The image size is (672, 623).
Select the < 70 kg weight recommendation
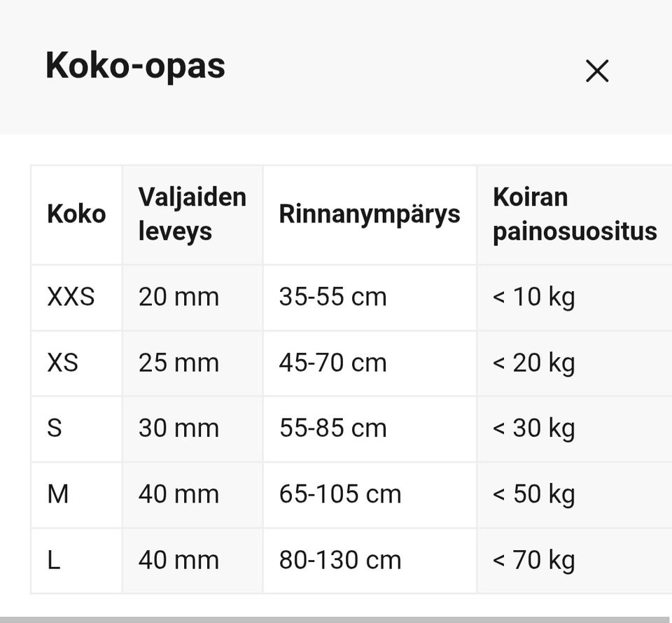(533, 559)
